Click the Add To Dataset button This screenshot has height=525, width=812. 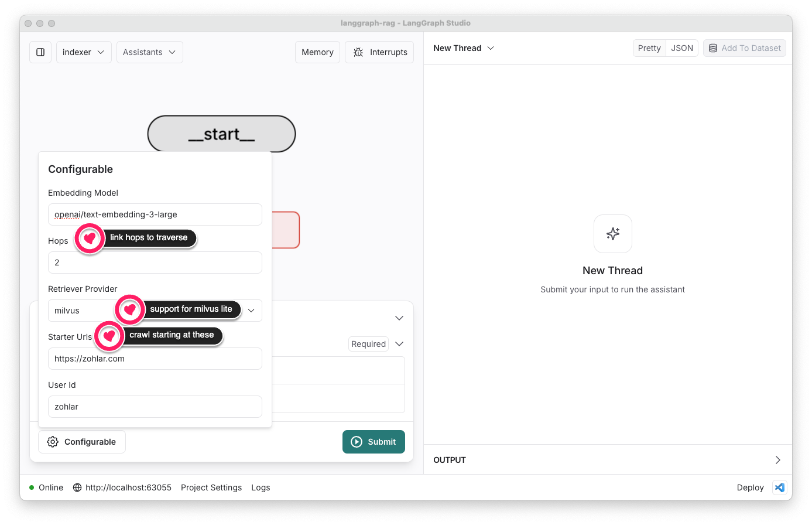[745, 48]
